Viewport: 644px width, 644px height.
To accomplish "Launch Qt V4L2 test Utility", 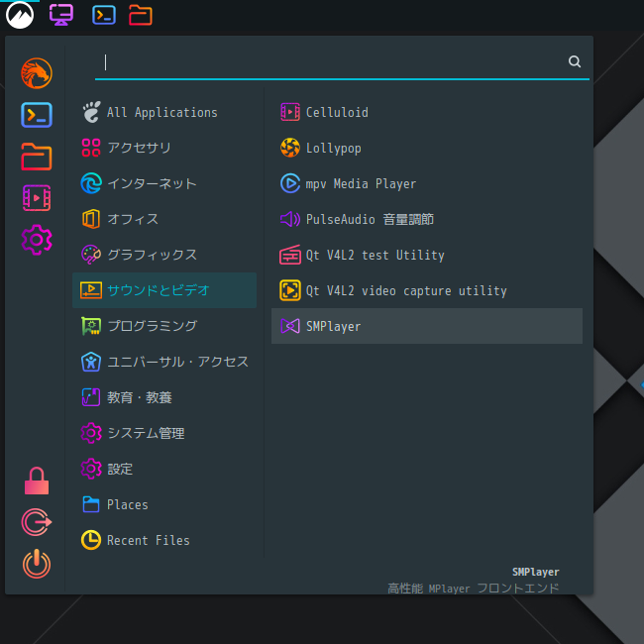I will [427, 255].
